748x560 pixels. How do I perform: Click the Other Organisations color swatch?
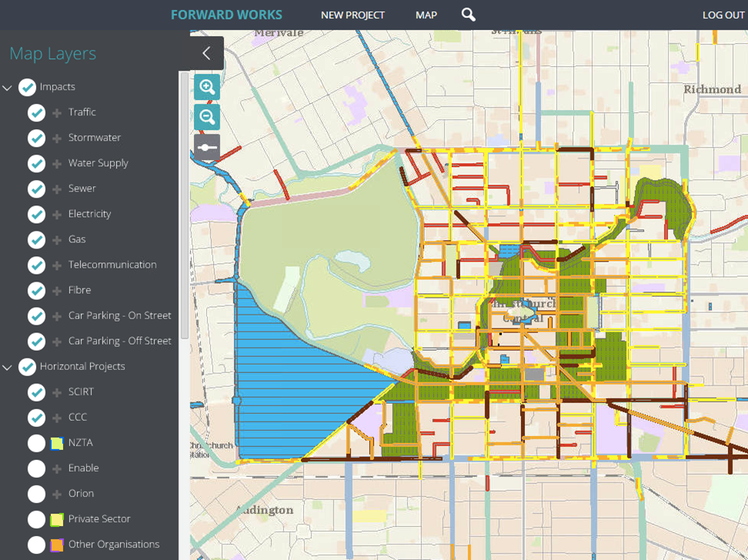point(57,545)
